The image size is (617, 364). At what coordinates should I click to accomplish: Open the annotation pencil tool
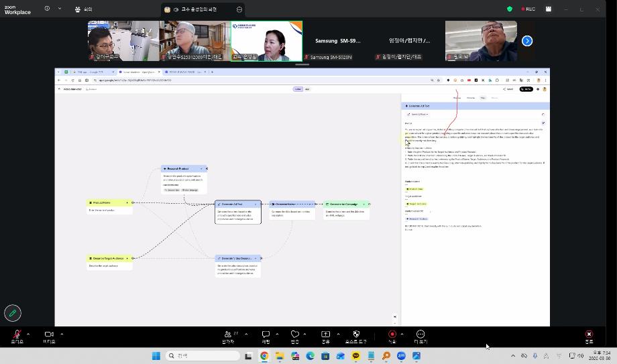13,312
